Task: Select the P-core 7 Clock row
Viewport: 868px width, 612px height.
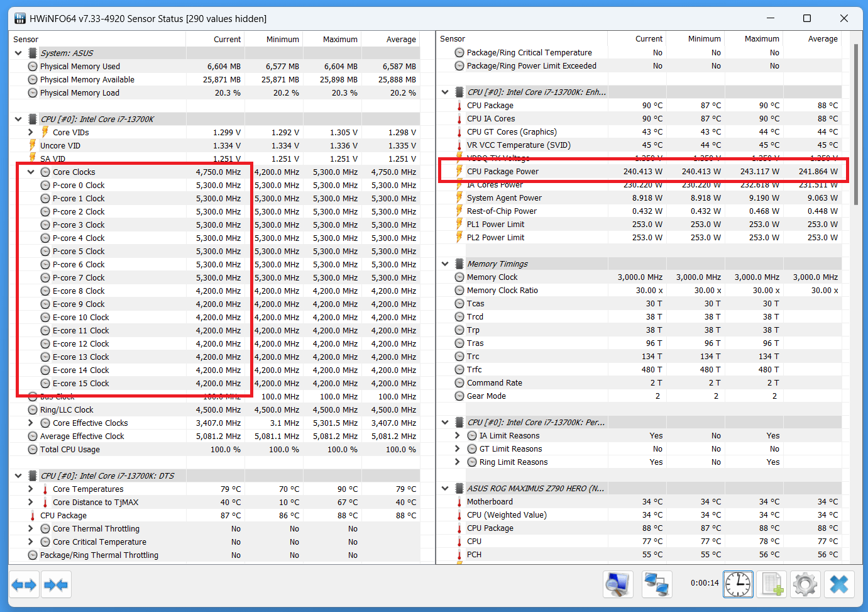Action: (214, 278)
